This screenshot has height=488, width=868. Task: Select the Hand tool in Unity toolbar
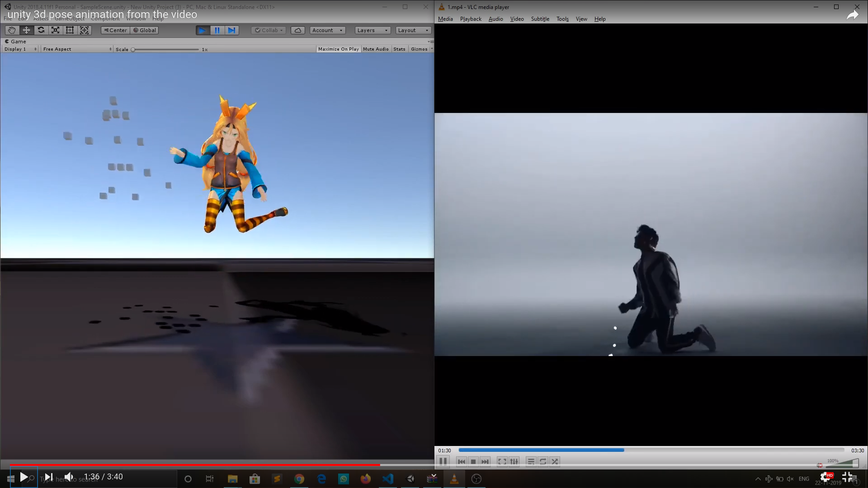tap(12, 30)
